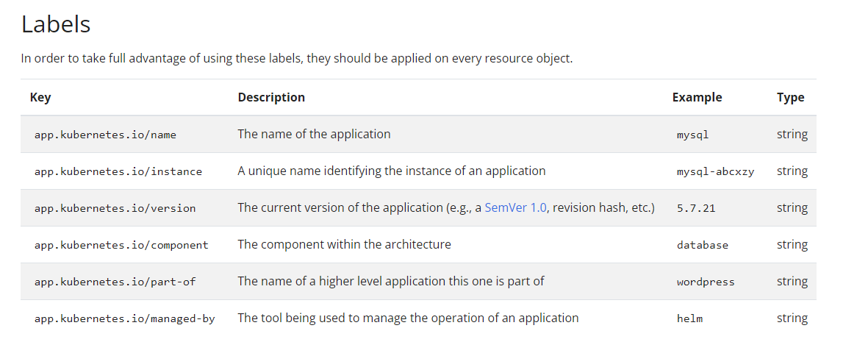Select the app.kubernetes.io/instance key
Screen dimensions: 868x342
(118, 172)
